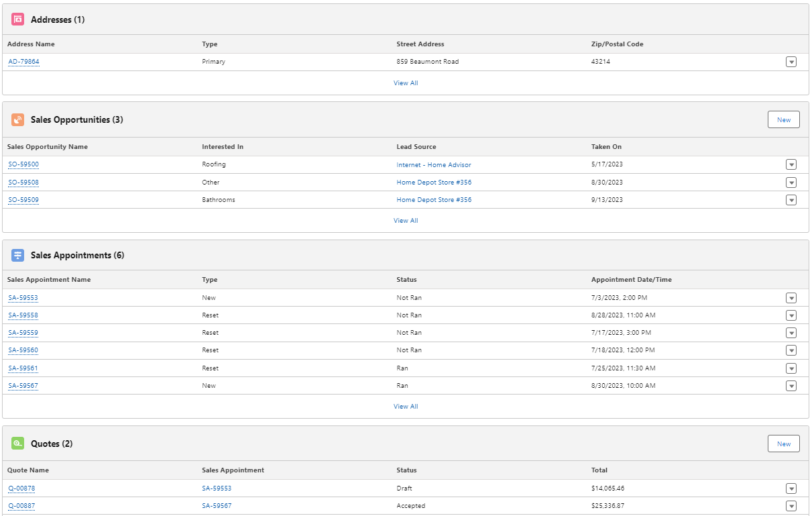
Task: Open sales opportunity SO-59509
Action: 23,199
